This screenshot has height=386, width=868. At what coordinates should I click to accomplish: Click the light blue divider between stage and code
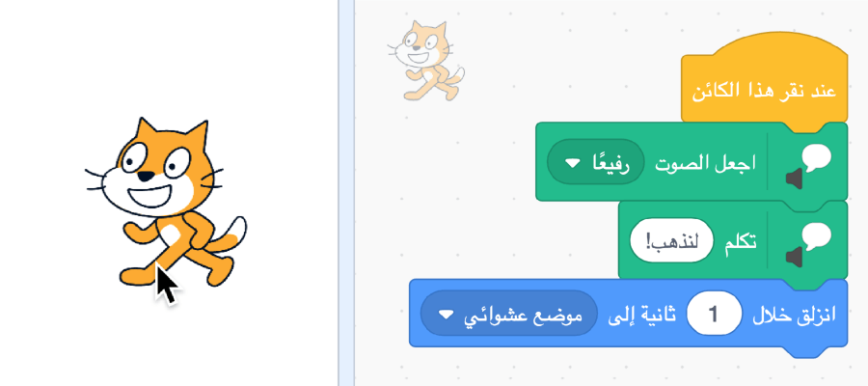point(346,193)
